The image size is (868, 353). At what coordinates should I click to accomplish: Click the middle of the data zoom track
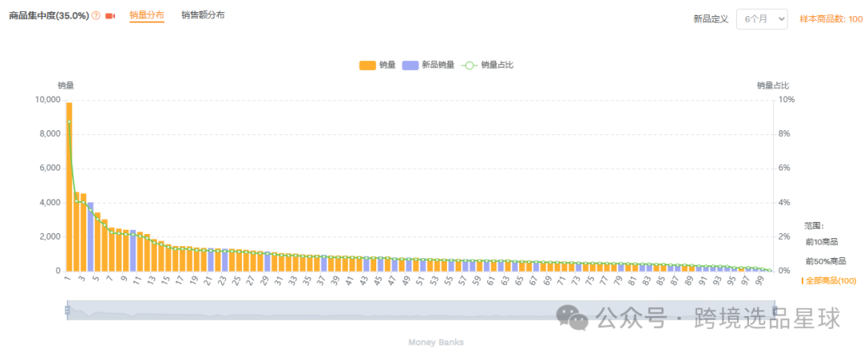[420, 310]
